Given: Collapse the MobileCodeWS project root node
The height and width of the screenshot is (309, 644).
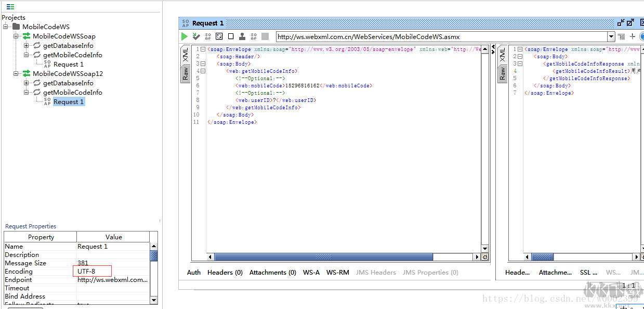Looking at the screenshot, I should 6,27.
